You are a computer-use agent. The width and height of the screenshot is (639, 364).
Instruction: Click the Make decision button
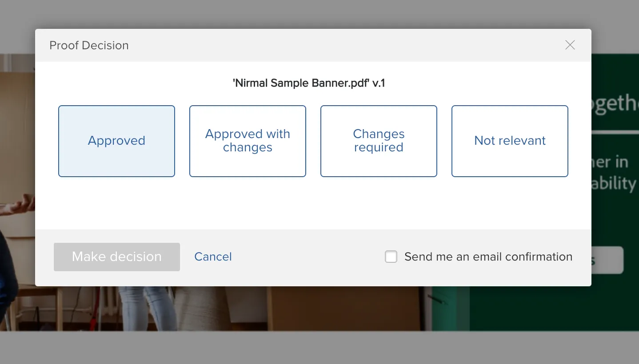(x=117, y=257)
